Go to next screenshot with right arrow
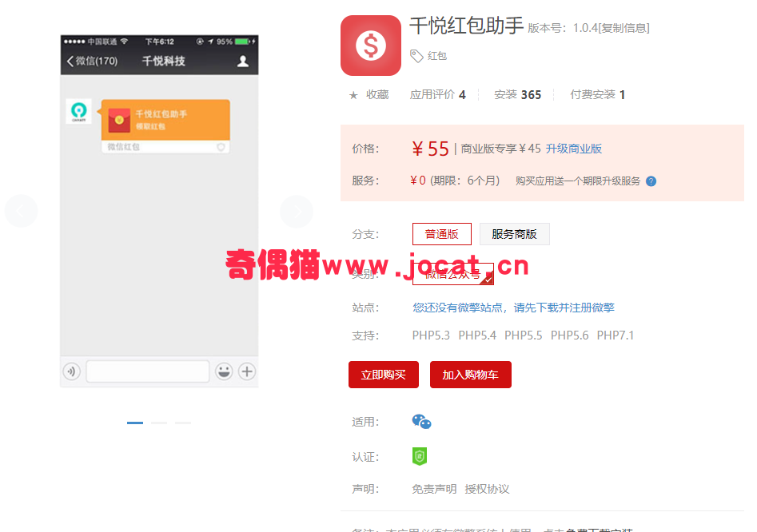The width and height of the screenshot is (757, 532). pos(297,211)
